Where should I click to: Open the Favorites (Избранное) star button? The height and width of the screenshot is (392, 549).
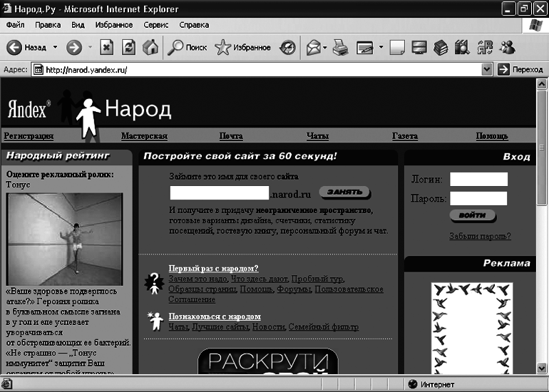click(x=242, y=48)
